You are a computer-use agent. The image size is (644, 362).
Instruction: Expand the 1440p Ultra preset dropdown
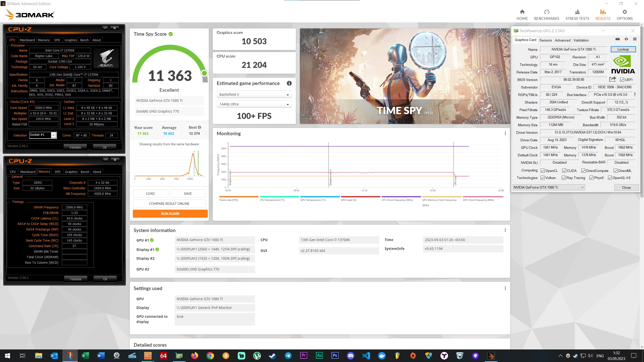point(254,104)
